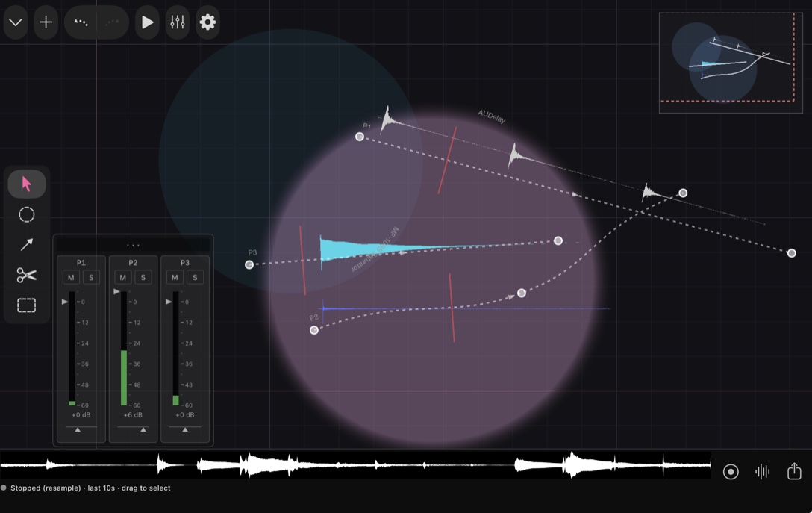Click the P3 channel label in mixer
812x513 pixels.
(x=185, y=263)
